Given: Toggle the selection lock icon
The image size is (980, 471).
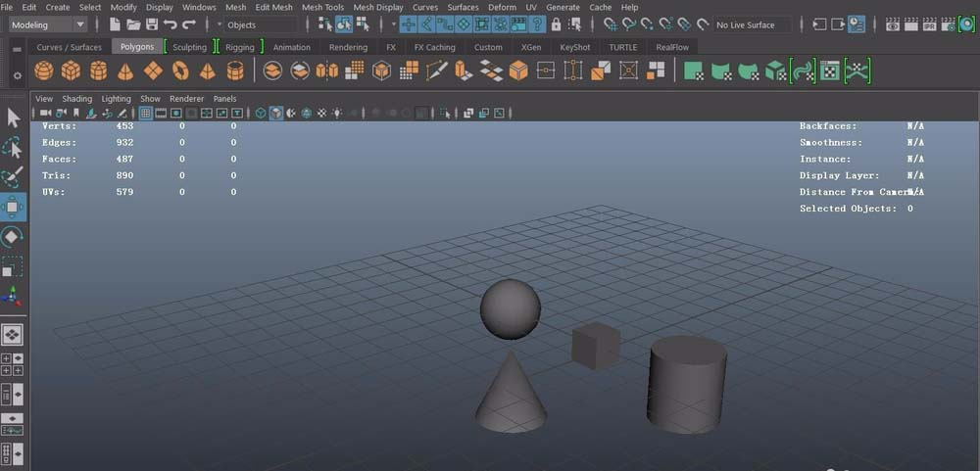Looking at the screenshot, I should (557, 24).
